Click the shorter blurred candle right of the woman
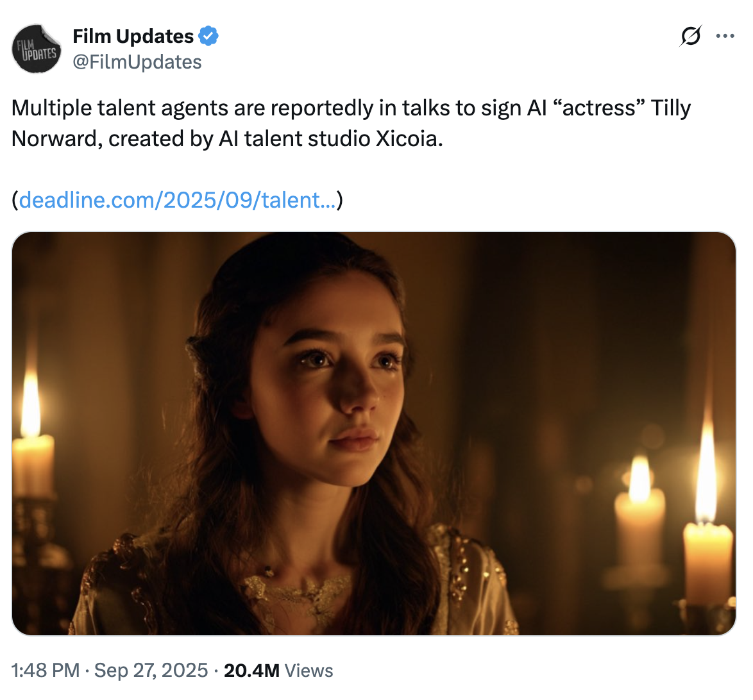 point(639,513)
